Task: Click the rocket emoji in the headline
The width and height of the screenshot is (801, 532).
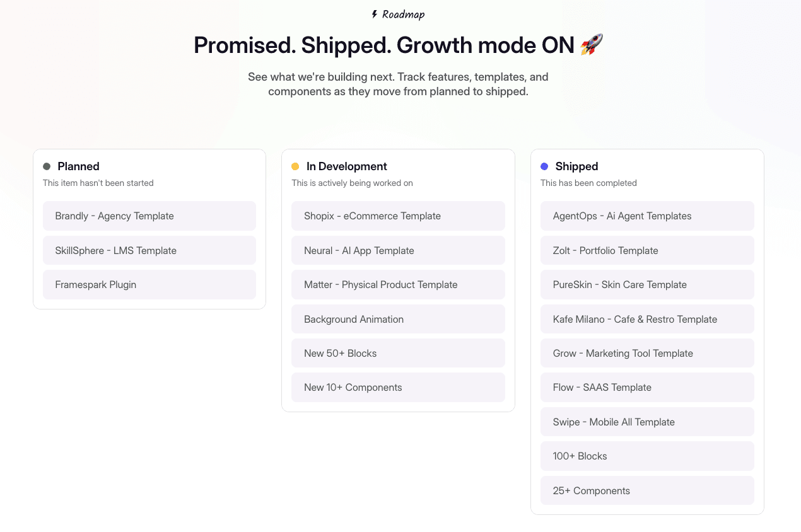Action: pos(592,45)
